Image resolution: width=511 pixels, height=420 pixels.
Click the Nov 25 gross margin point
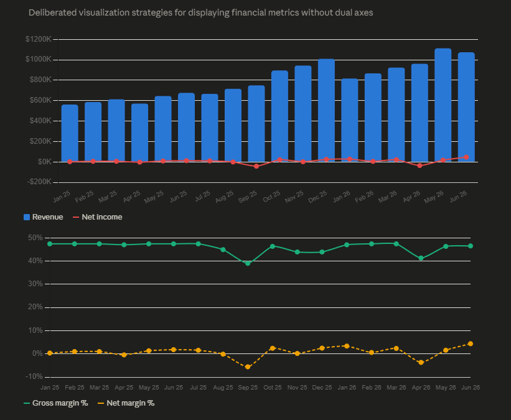(298, 252)
